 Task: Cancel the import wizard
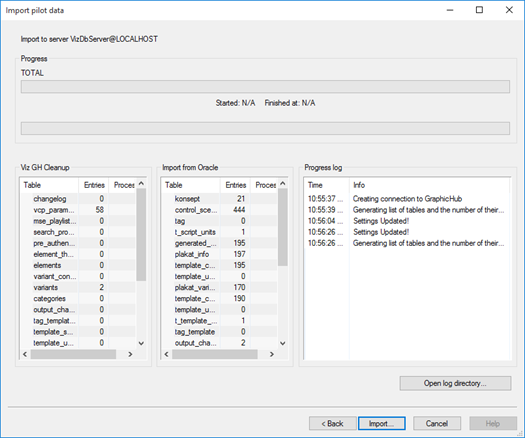point(437,424)
